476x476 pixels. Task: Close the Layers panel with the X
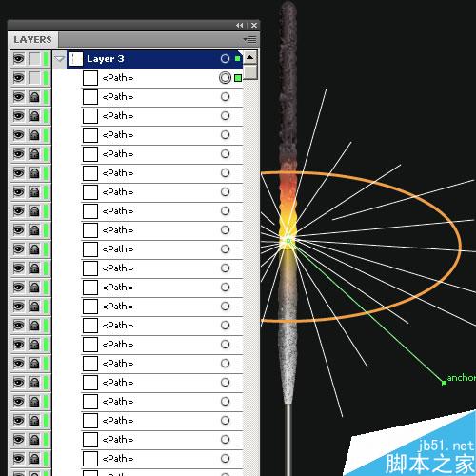pyautogui.click(x=254, y=25)
